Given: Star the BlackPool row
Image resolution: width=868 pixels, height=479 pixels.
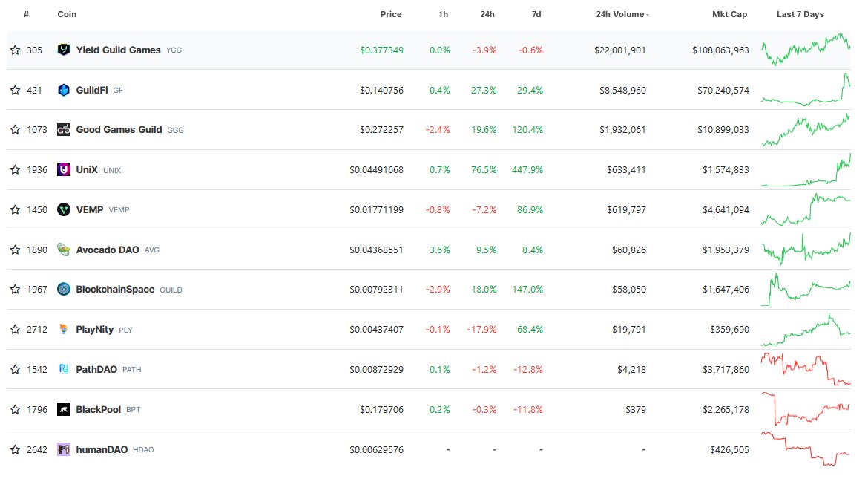Looking at the screenshot, I should tap(15, 409).
